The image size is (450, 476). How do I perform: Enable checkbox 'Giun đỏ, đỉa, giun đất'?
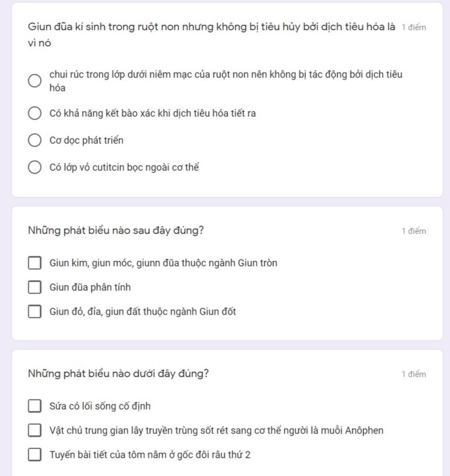[x=35, y=312]
